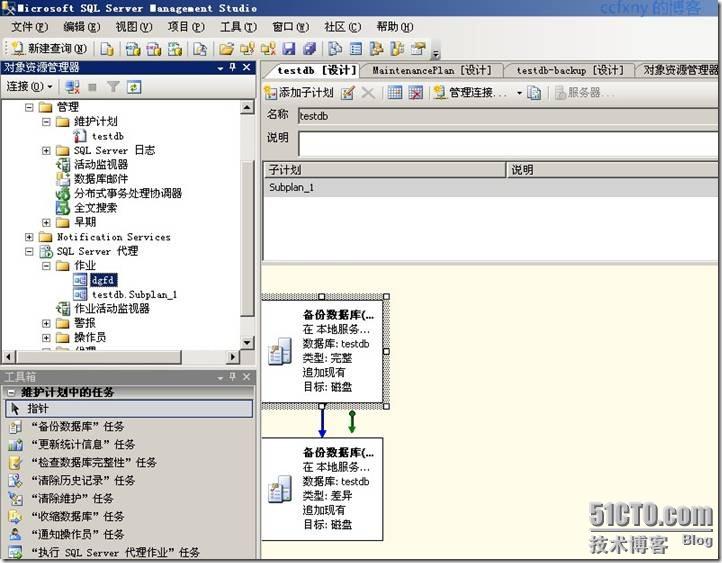This screenshot has width=722, height=563.
Task: Select 全文搜索 tree item
Action: [x=95, y=208]
